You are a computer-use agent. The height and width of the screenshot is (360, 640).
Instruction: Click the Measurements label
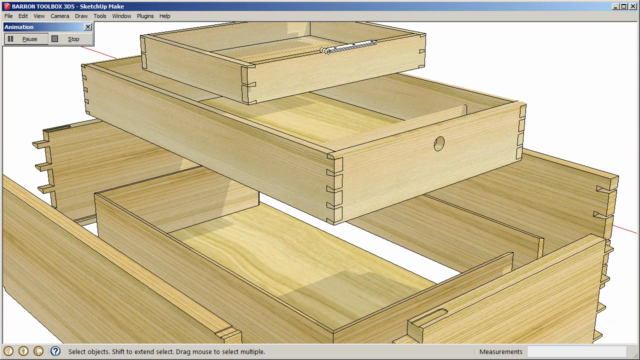pyautogui.click(x=501, y=351)
